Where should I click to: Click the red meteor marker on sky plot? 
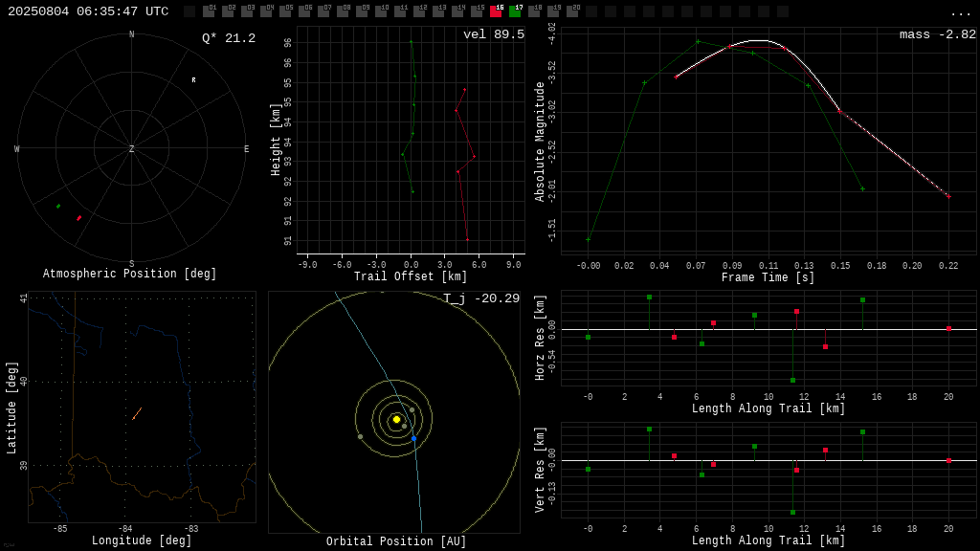[x=78, y=218]
